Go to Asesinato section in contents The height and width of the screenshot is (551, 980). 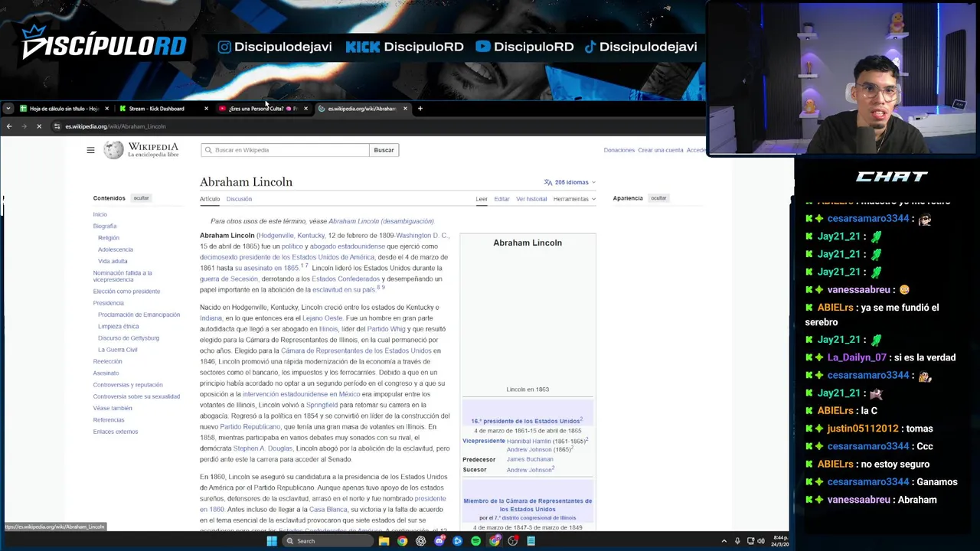click(106, 373)
